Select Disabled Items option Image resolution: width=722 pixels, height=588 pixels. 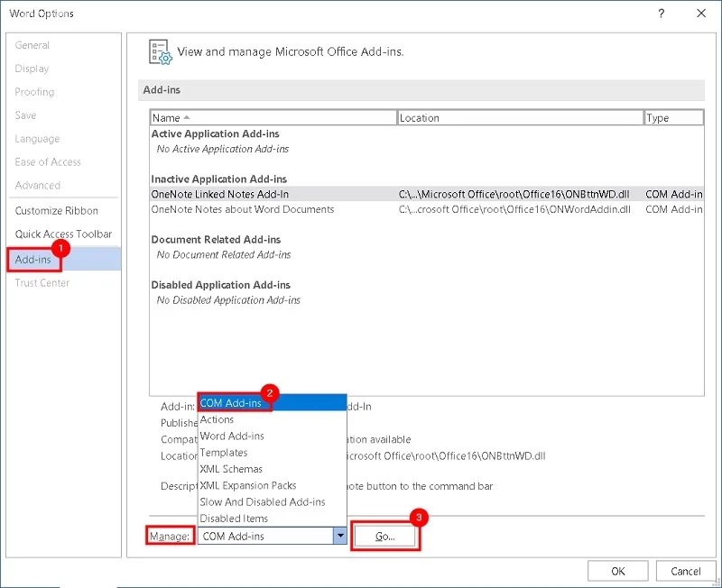pos(234,519)
